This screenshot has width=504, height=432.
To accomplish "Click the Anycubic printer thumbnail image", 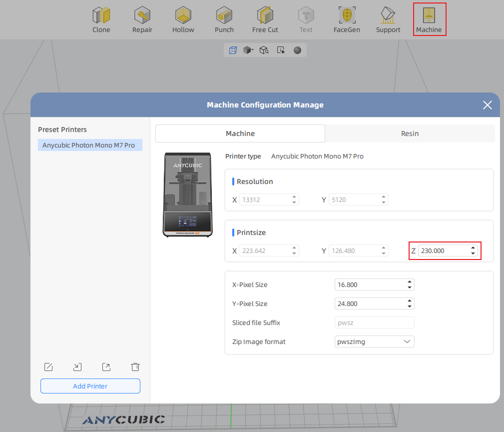I will tap(188, 195).
